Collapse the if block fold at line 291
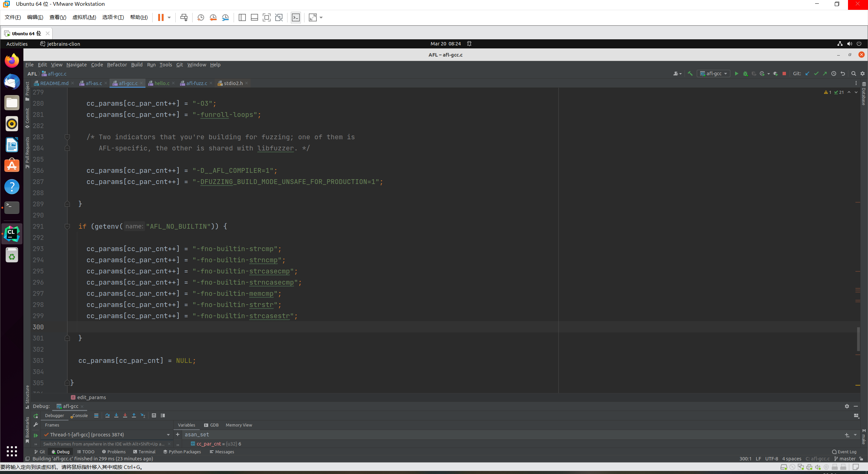 (x=67, y=227)
